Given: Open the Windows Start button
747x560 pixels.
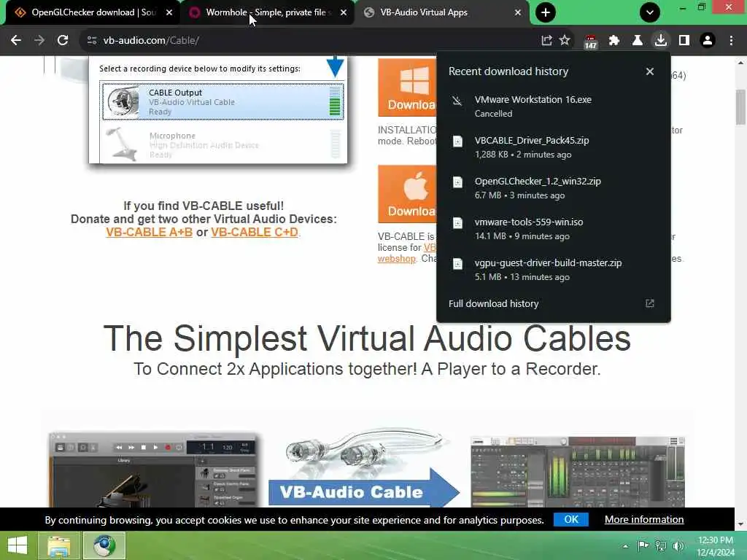Looking at the screenshot, I should [18, 545].
